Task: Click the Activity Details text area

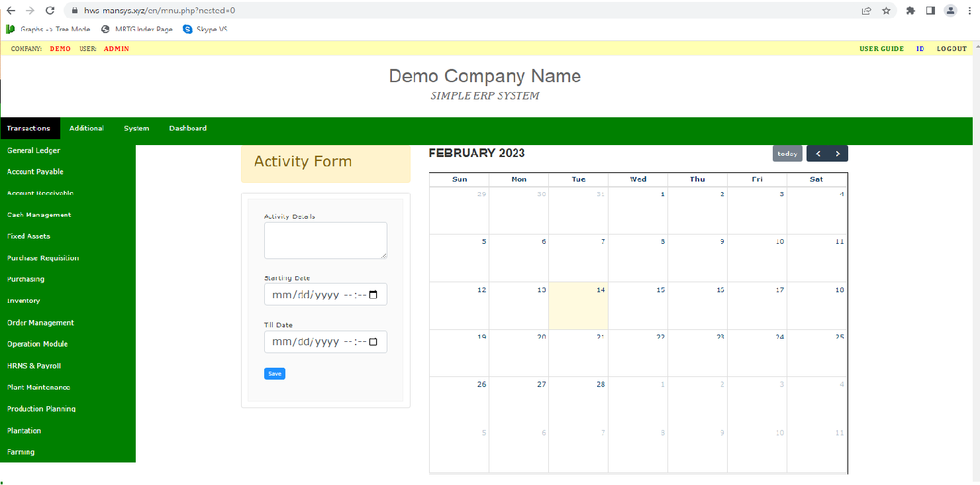Action: (x=325, y=240)
